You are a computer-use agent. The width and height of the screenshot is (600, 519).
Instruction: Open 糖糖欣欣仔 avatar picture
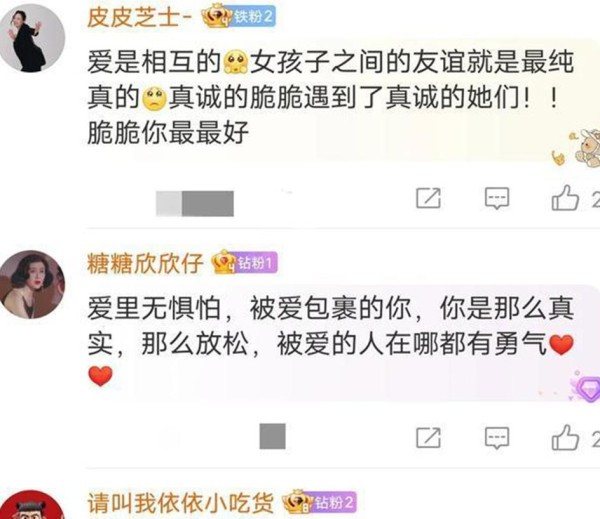32,284
